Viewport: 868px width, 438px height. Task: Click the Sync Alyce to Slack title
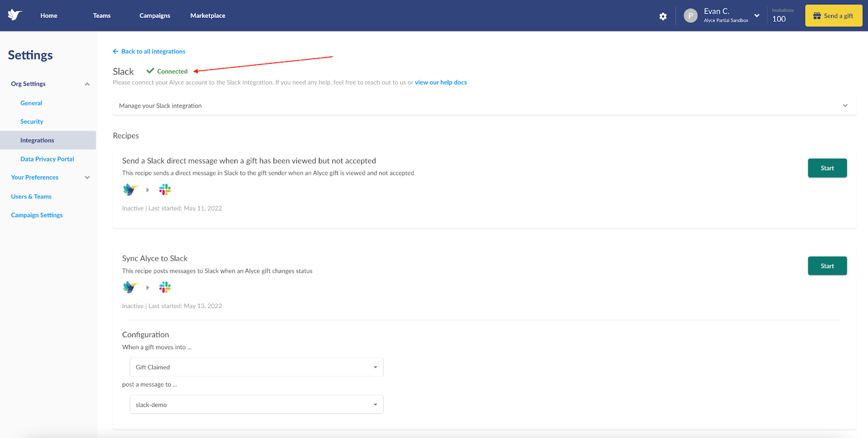[x=155, y=259]
